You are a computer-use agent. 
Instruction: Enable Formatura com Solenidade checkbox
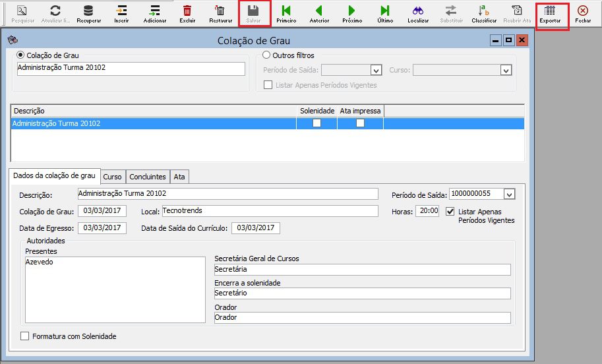26,336
